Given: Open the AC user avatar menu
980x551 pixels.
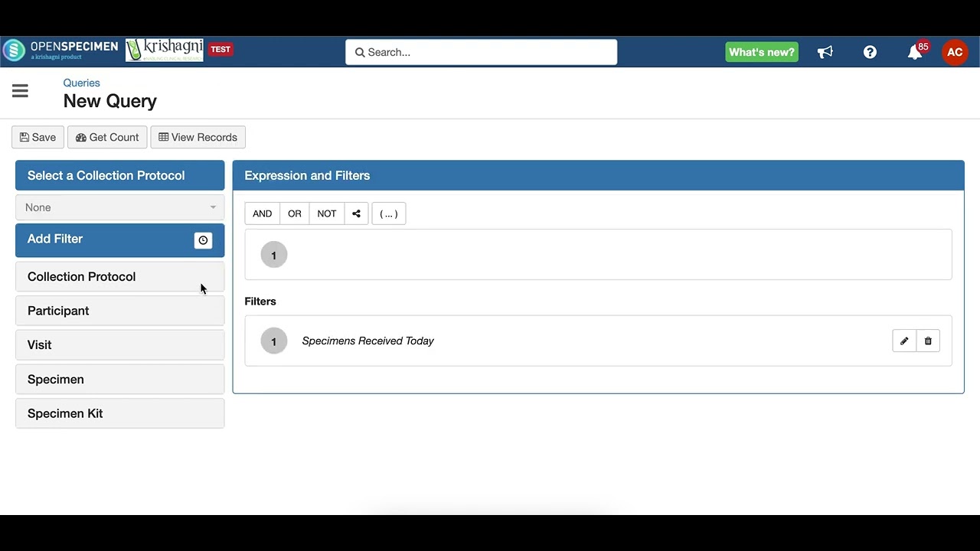Looking at the screenshot, I should click(x=955, y=52).
